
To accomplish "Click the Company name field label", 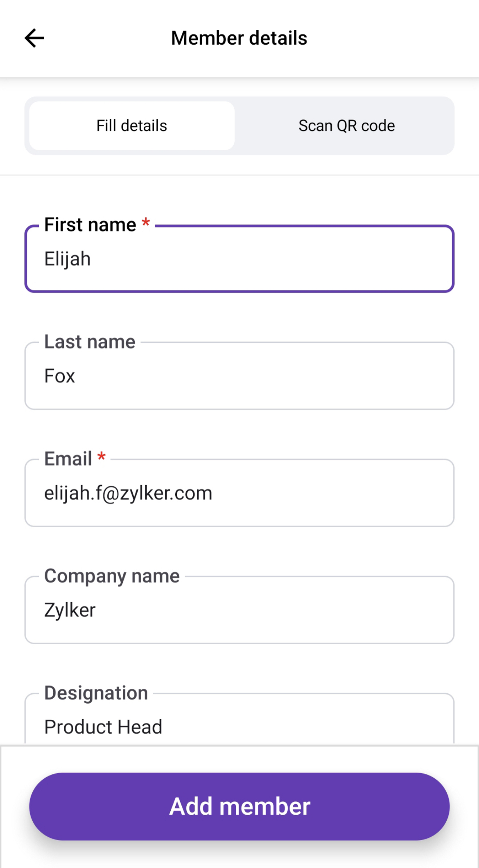I will [112, 576].
